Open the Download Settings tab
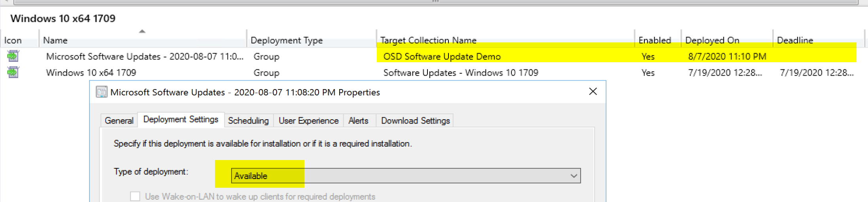The image size is (868, 202). click(x=415, y=120)
